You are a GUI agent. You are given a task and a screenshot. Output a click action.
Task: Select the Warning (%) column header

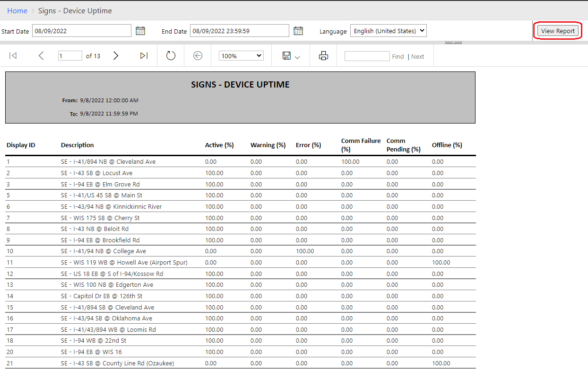coord(268,145)
